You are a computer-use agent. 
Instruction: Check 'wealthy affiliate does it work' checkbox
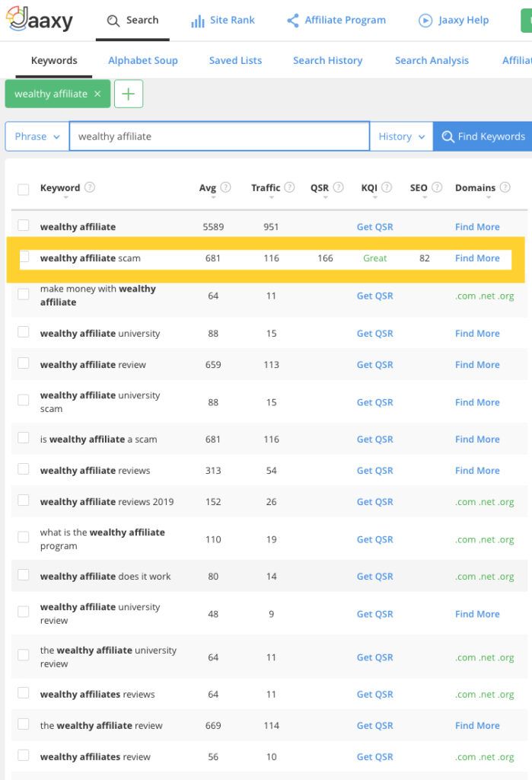(x=24, y=575)
